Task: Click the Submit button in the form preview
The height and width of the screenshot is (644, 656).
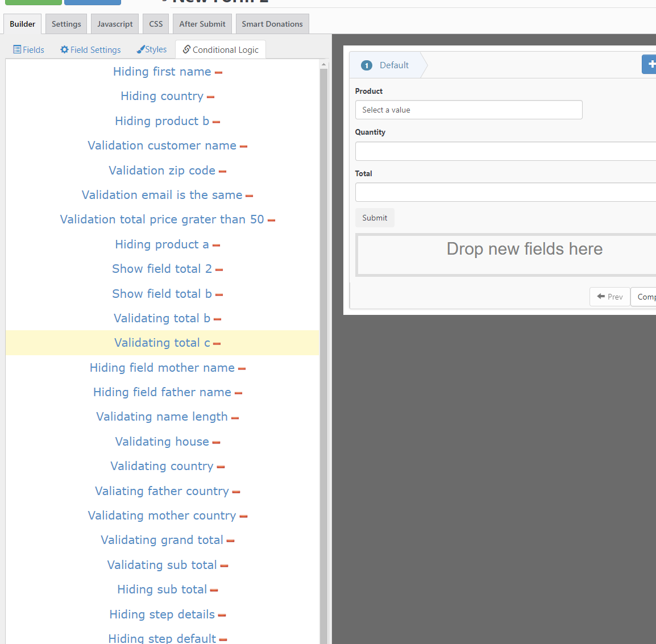Action: [x=375, y=218]
